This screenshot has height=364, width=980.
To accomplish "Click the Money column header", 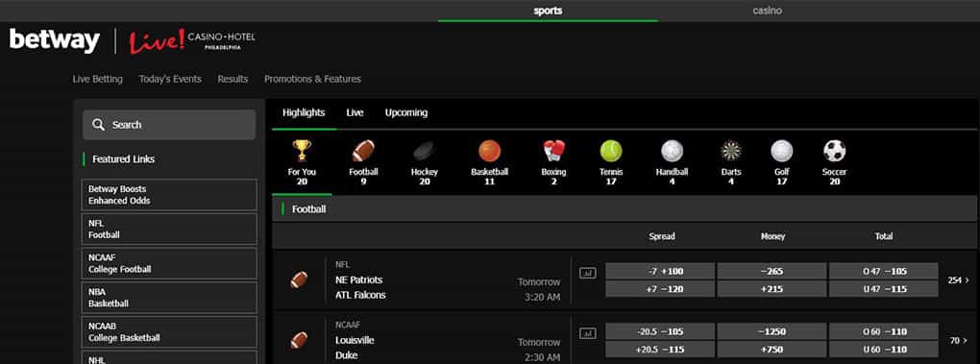I will [772, 236].
